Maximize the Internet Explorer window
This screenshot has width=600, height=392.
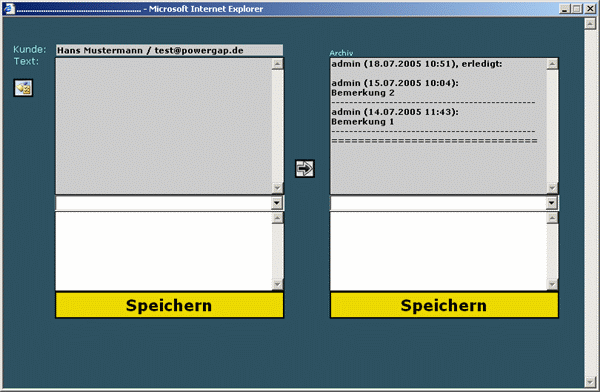(577, 8)
